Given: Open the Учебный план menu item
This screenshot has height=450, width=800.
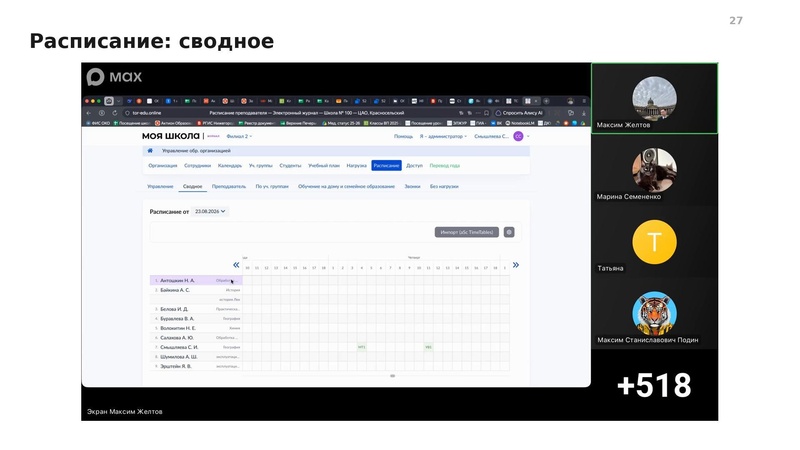Looking at the screenshot, I should [324, 165].
